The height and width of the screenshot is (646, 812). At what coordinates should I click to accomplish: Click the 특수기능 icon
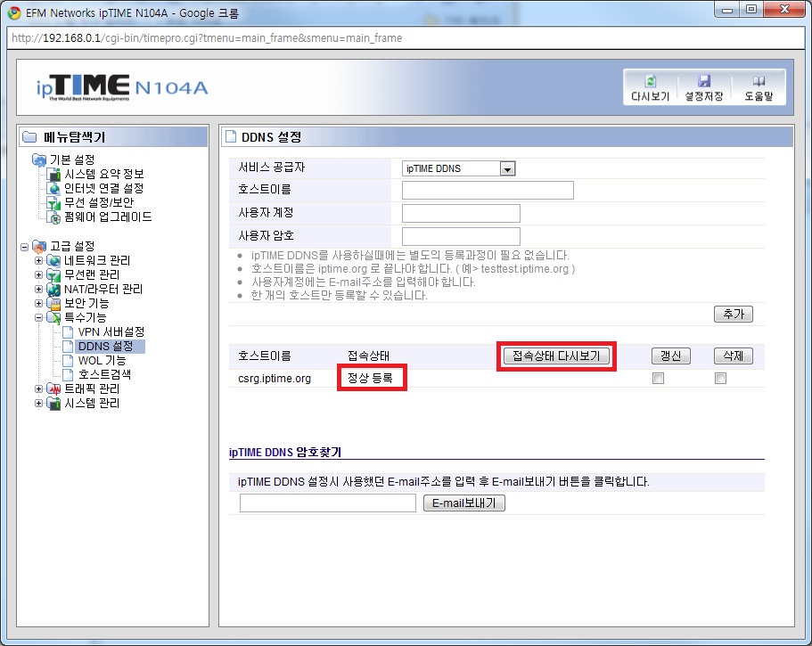pyautogui.click(x=53, y=317)
